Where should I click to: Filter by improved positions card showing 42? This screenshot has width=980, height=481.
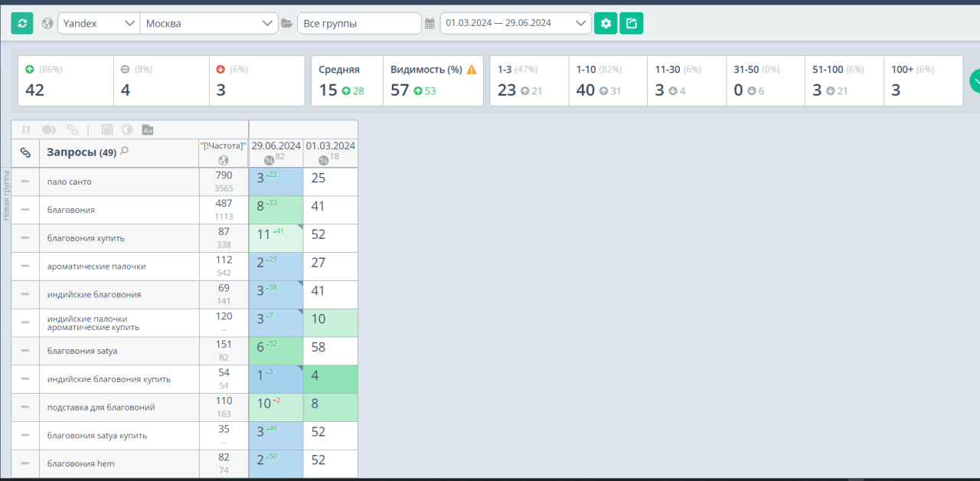pyautogui.click(x=66, y=80)
